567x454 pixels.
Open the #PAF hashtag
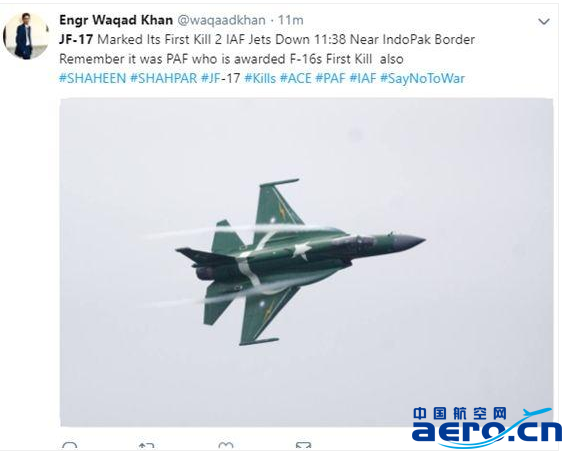click(330, 78)
